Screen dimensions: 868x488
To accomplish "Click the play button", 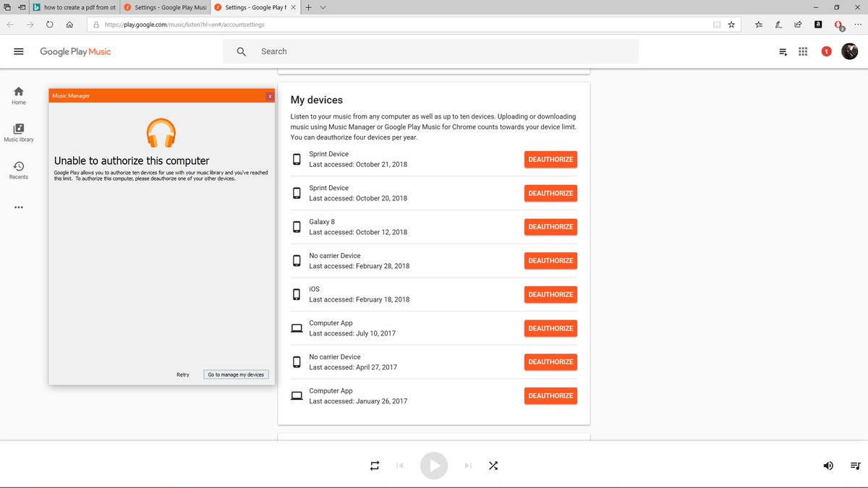I will (434, 466).
